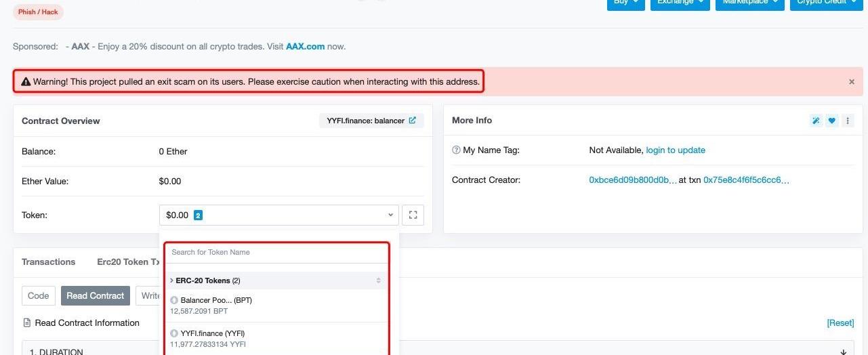Open the contract creator address link

click(632, 180)
